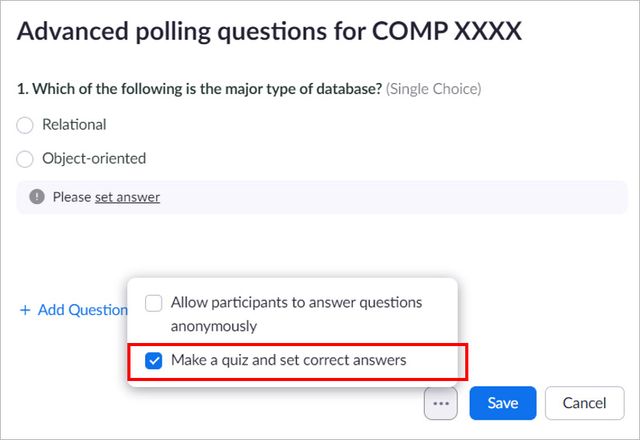Screen dimensions: 640x440
Task: Open the set answer link
Action: (x=127, y=197)
